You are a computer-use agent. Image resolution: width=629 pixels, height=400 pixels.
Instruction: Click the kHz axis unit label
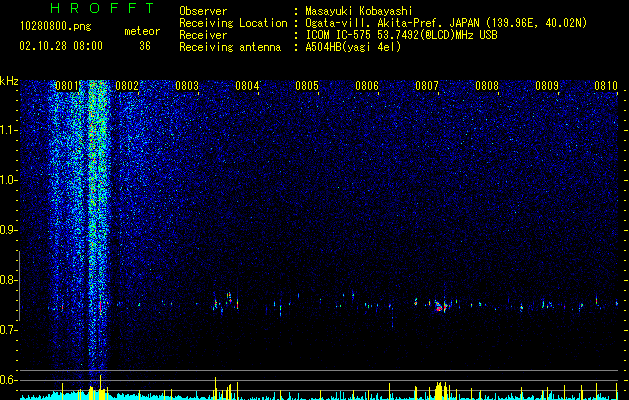point(9,81)
